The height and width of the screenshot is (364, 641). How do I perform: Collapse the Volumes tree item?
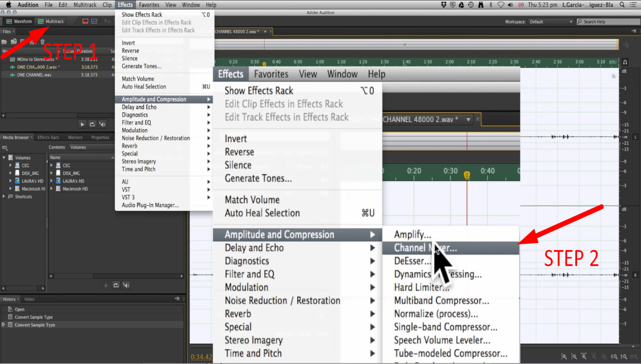pos(4,157)
